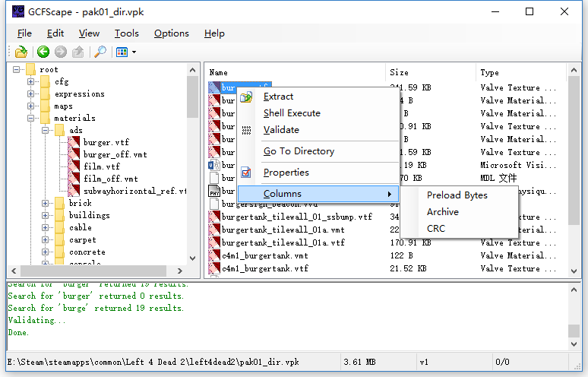This screenshot has height=377, width=588.
Task: Expand the buildings folder node
Action: pyautogui.click(x=45, y=215)
